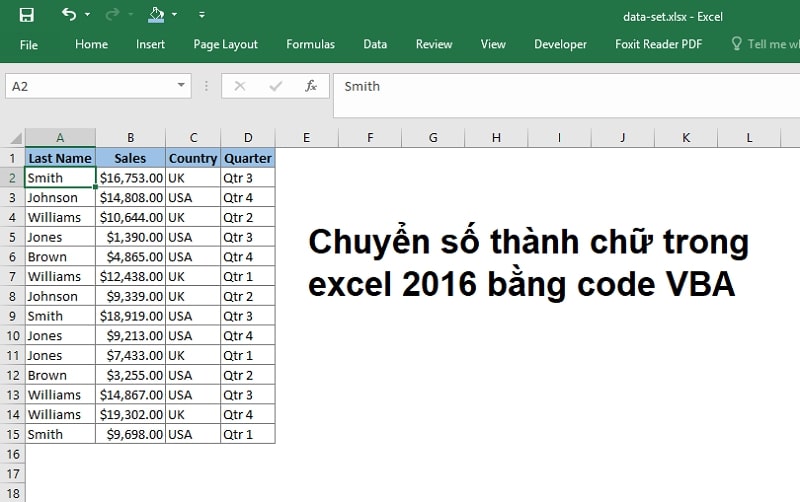Click the formula bar showing Smith

(x=560, y=86)
